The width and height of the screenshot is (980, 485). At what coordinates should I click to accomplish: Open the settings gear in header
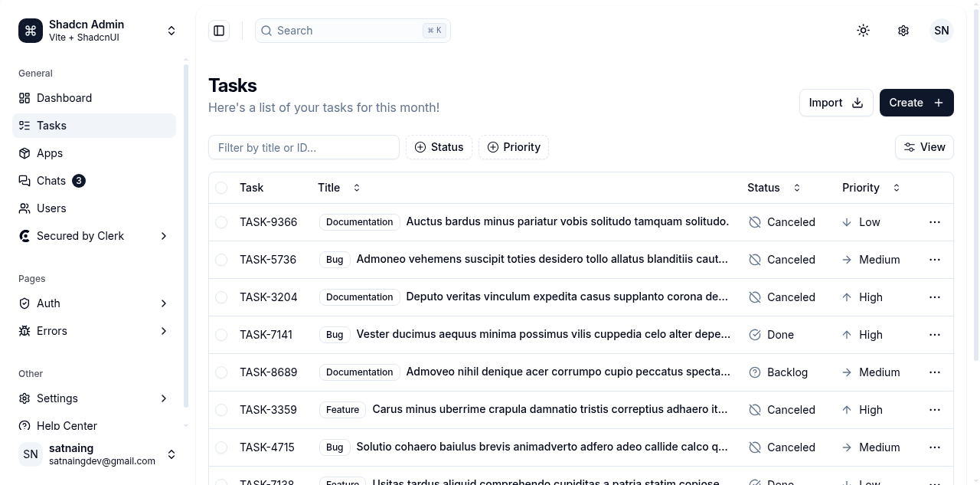click(x=903, y=31)
